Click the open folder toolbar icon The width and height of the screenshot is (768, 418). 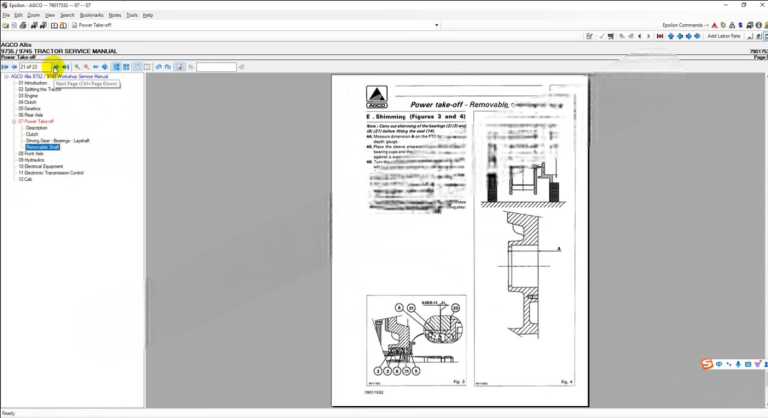(x=7, y=25)
